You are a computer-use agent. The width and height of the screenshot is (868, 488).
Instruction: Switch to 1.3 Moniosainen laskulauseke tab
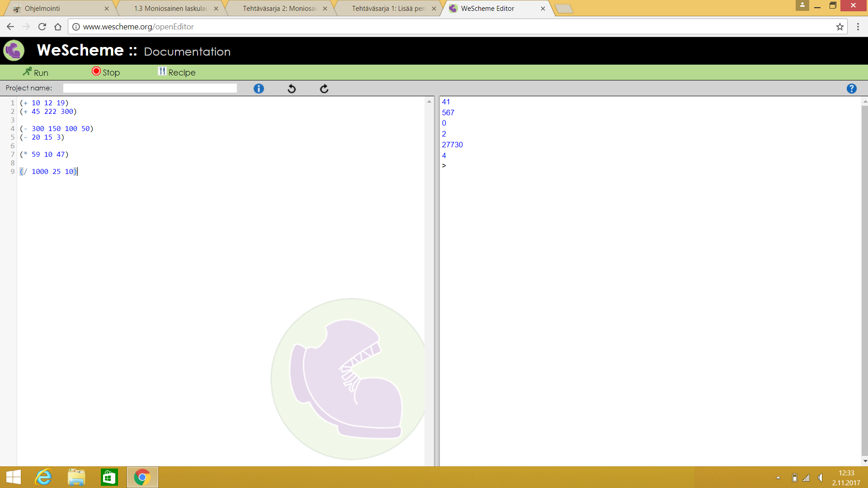(170, 9)
